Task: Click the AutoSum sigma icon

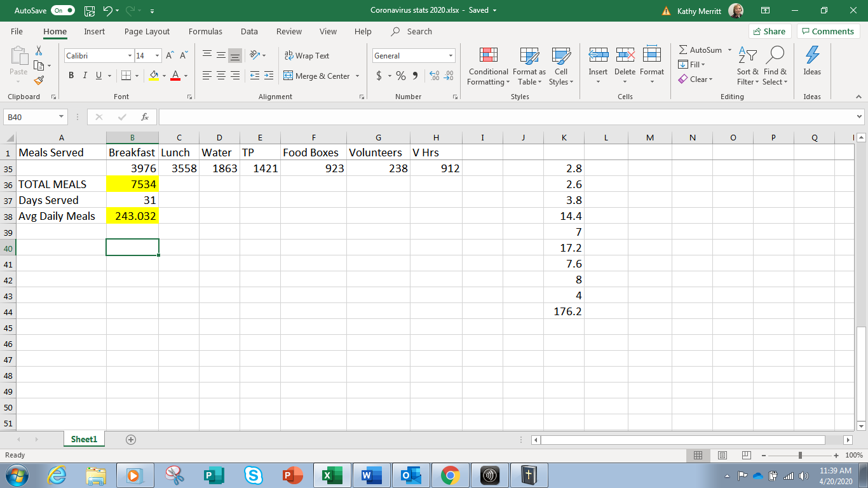Action: click(683, 50)
